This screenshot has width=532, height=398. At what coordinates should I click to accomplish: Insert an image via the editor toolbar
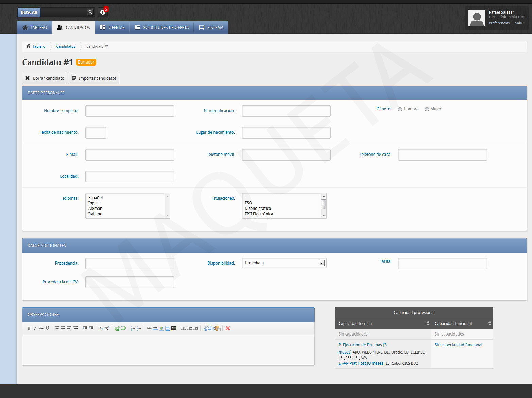[161, 328]
